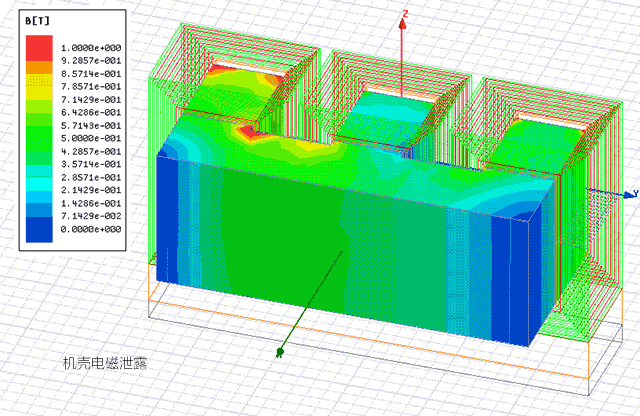Select legend value 7.8571e-001
This screenshot has height=416, width=640.
tap(91, 86)
